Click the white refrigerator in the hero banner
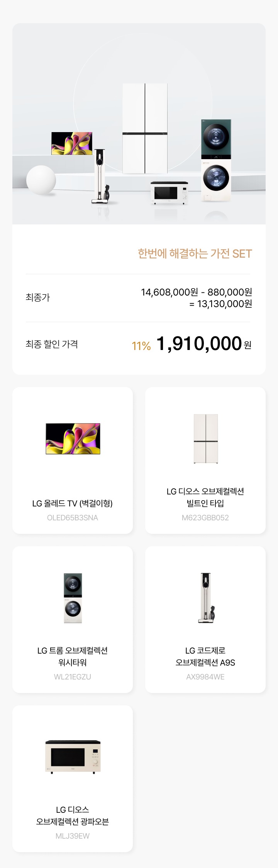Viewport: 278px width, 868px height. 145,128
